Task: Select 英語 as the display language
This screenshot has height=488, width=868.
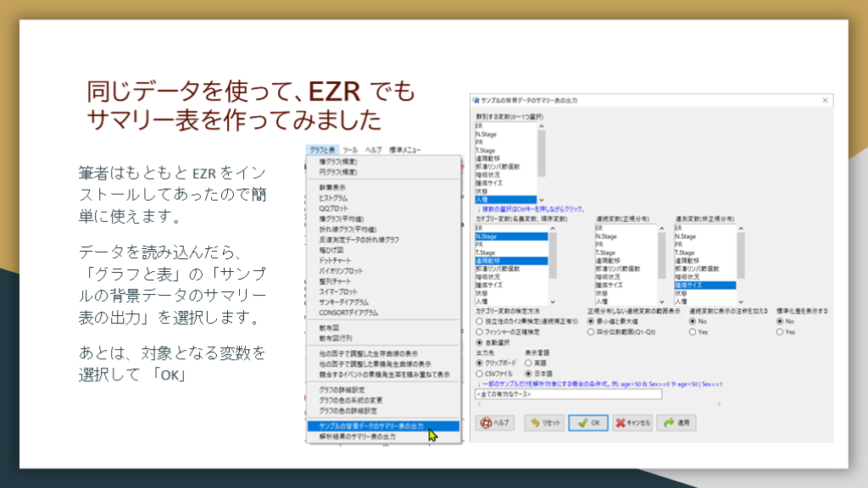Action: tap(530, 363)
